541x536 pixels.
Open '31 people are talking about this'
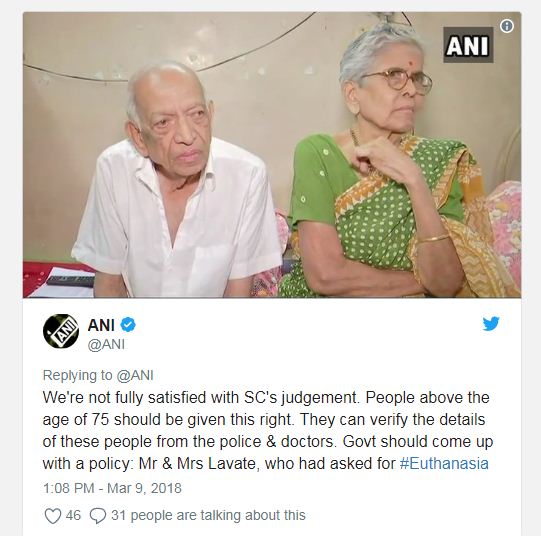point(208,515)
